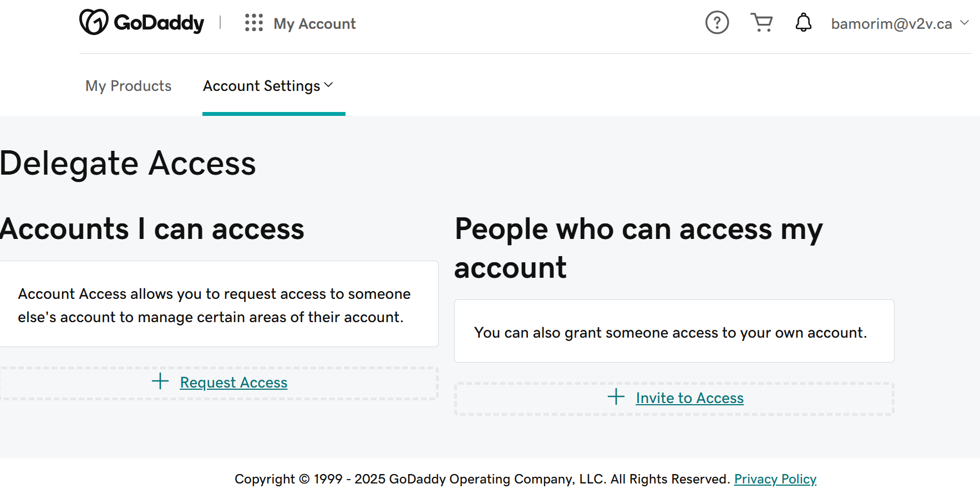Open the Privacy Policy footer link
980x494 pixels.
775,479
